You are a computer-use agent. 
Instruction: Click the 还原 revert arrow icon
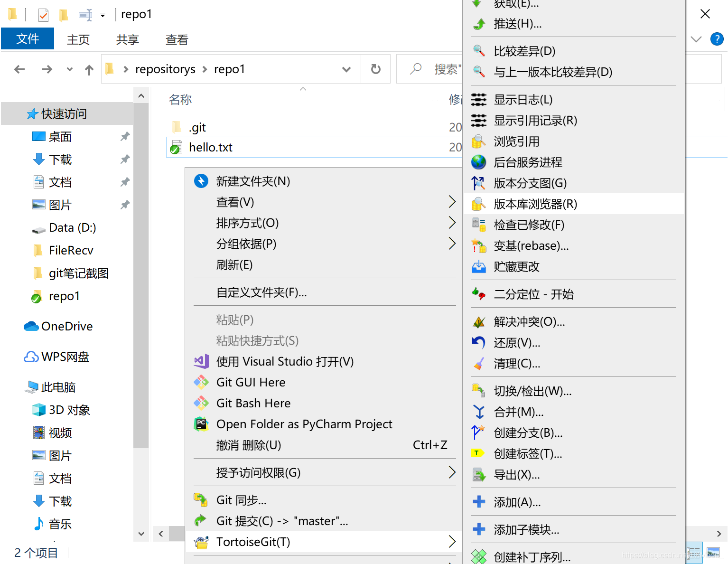(x=479, y=343)
